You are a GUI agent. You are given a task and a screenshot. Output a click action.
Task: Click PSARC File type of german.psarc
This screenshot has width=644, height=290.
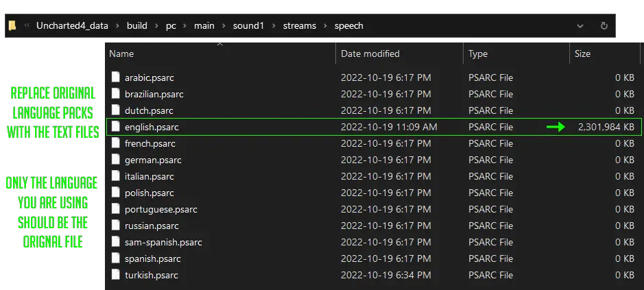tap(490, 160)
